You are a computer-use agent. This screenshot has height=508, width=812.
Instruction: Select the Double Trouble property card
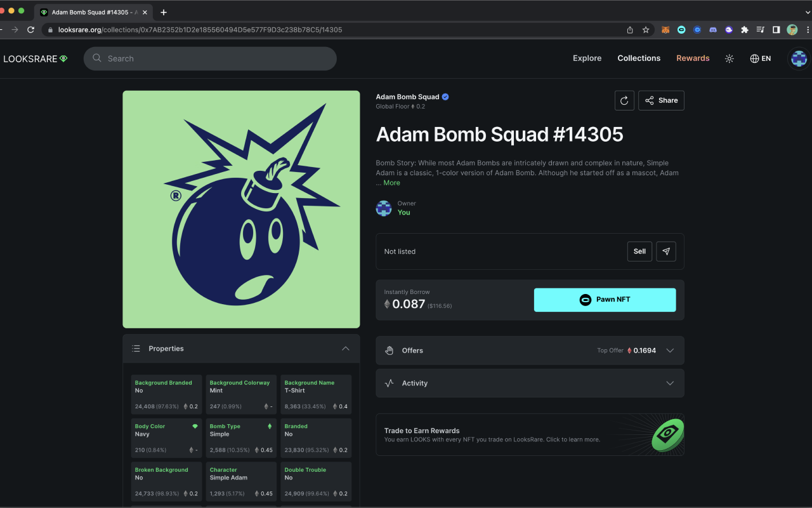point(316,481)
